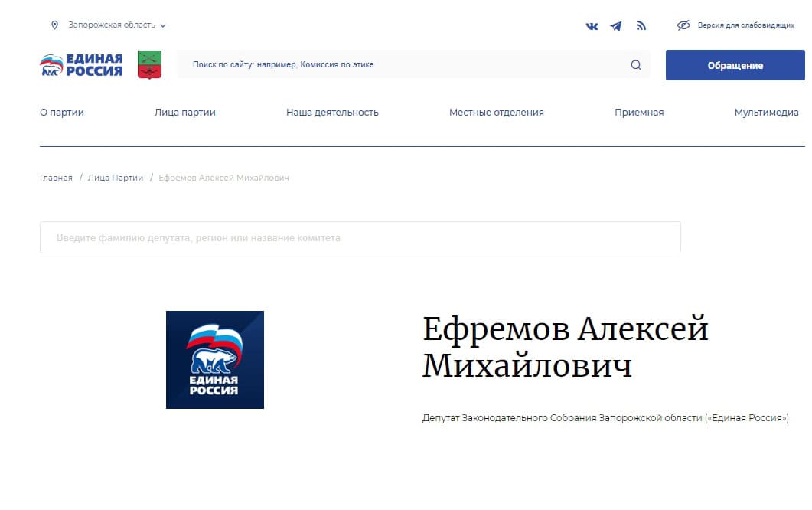Click the location pin icon near region name
The width and height of the screenshot is (812, 510).
tap(54, 25)
